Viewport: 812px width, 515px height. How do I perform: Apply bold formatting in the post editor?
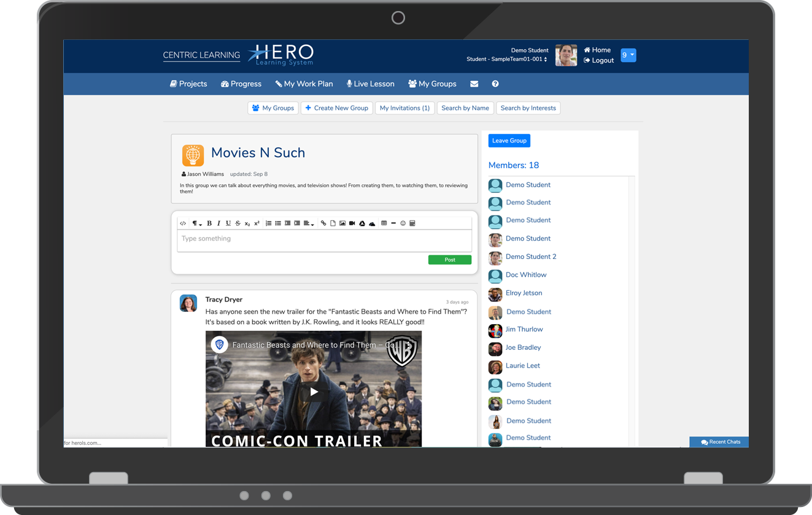(209, 223)
